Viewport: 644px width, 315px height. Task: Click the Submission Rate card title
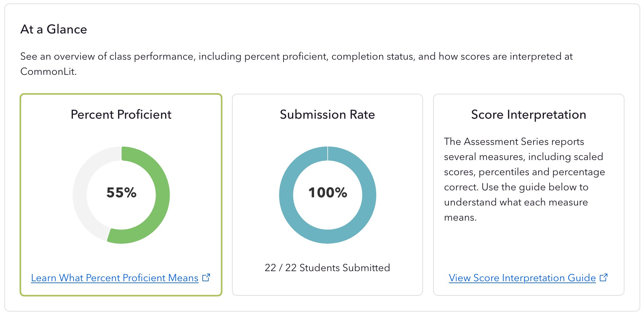pyautogui.click(x=327, y=114)
